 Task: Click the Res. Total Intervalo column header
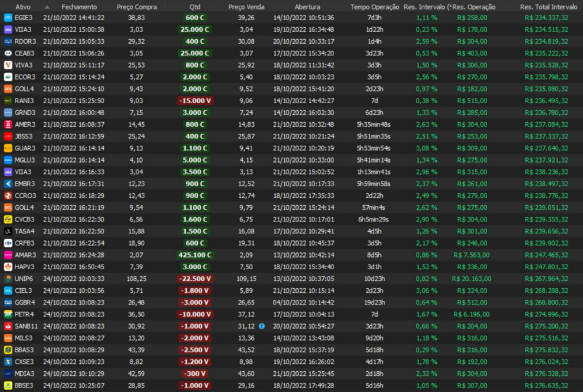(x=548, y=7)
